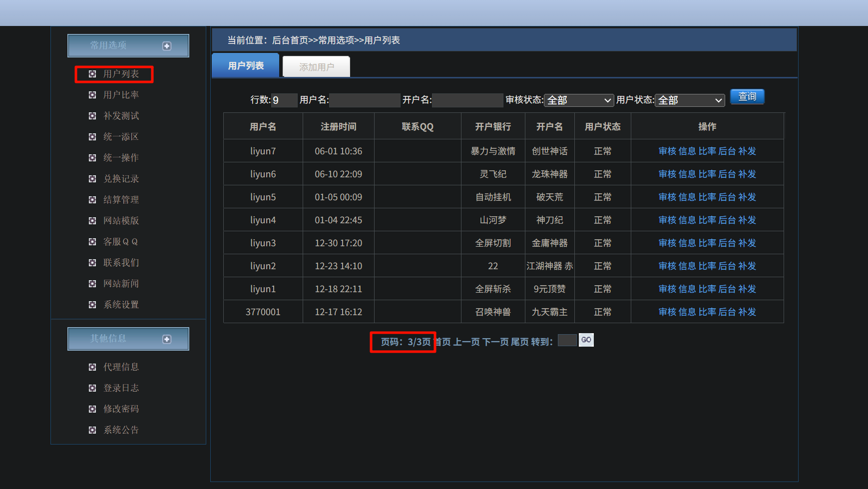Click the icon beside 网站新闻
The image size is (868, 489).
pos(92,284)
